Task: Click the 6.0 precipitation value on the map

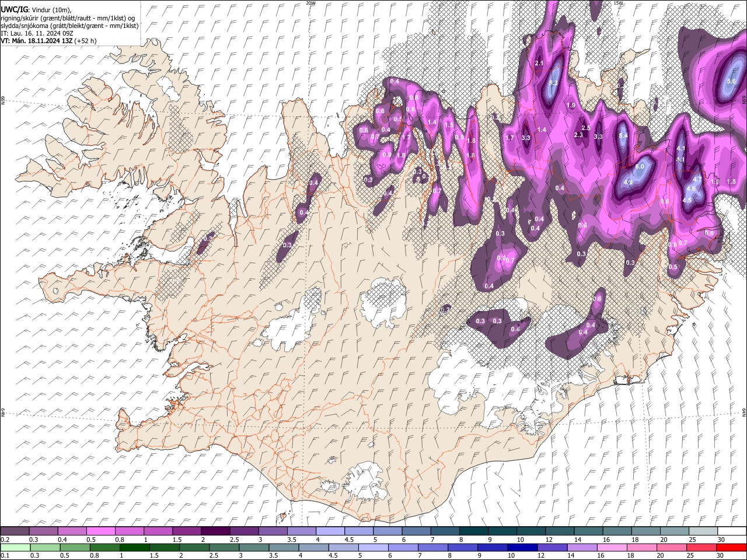Action: (x=640, y=166)
